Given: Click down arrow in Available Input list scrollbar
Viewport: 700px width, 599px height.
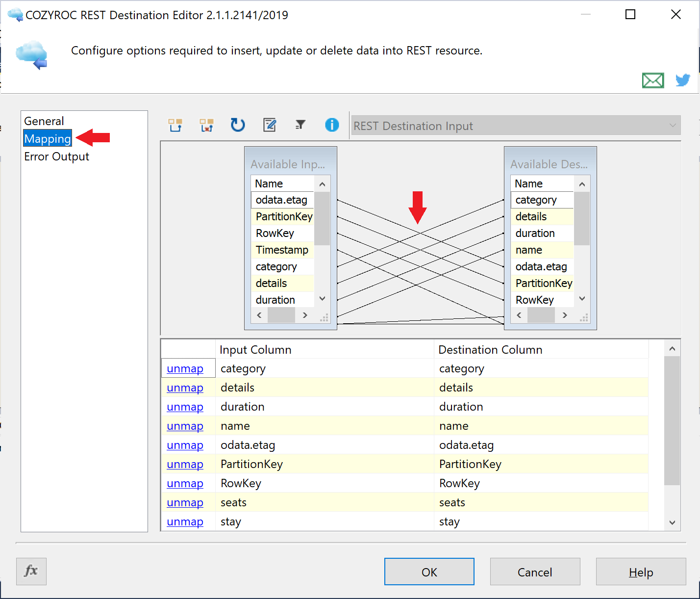Looking at the screenshot, I should (x=322, y=298).
